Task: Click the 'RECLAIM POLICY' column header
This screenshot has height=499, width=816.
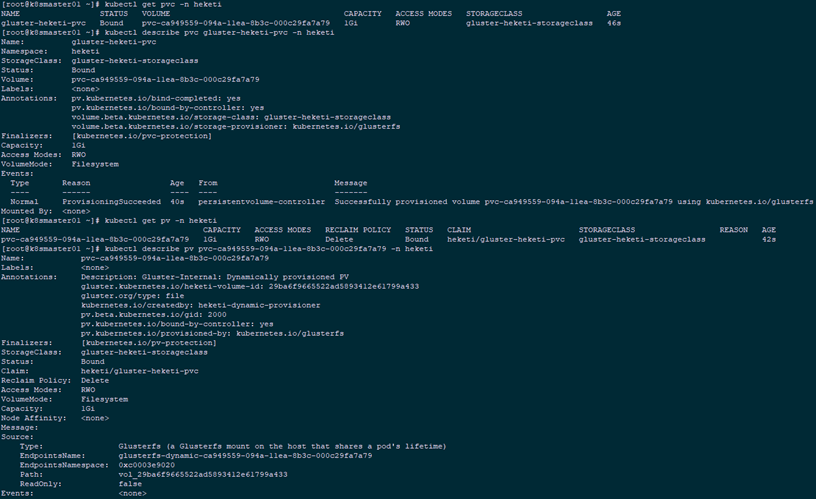Action: point(358,230)
